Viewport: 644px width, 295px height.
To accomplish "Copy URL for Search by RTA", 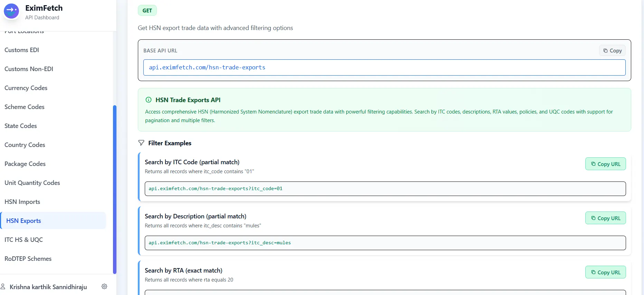I will pyautogui.click(x=605, y=272).
